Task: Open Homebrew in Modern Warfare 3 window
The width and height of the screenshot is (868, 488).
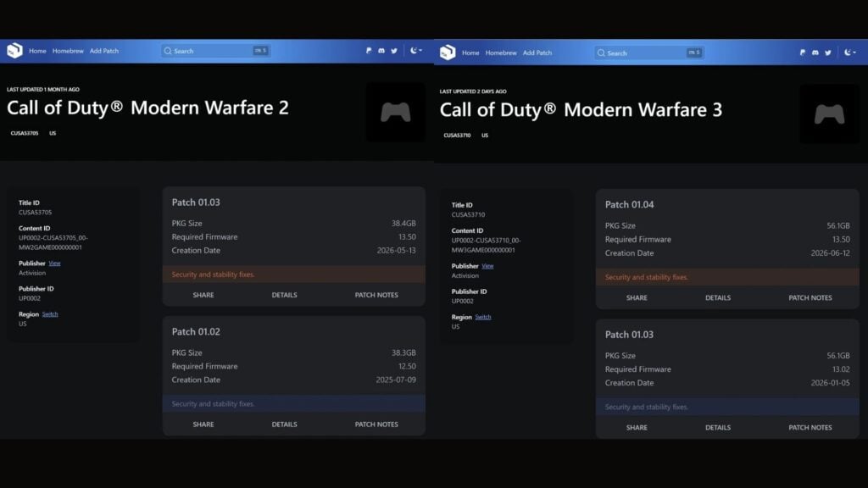Action: 501,53
